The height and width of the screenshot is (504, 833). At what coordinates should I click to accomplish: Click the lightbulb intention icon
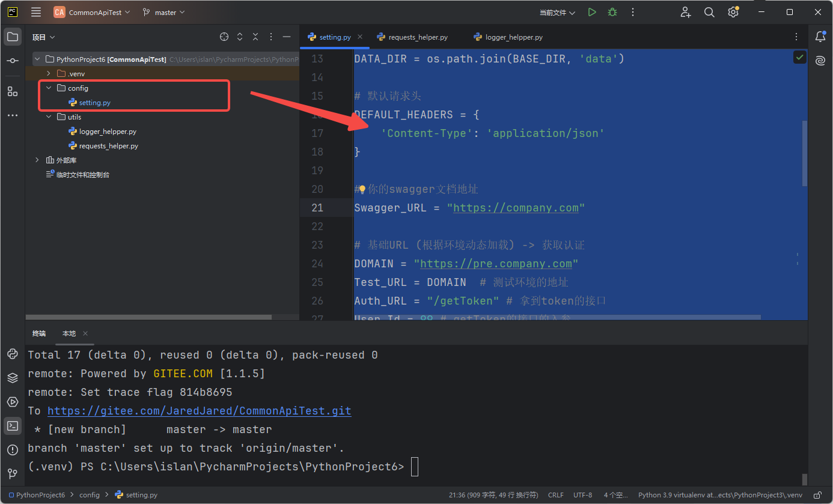(362, 190)
